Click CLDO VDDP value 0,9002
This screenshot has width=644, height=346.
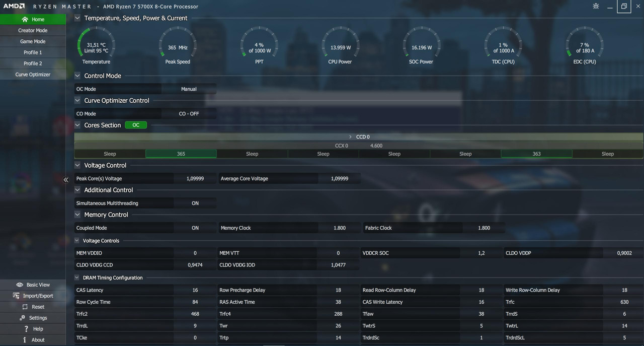[624, 253]
